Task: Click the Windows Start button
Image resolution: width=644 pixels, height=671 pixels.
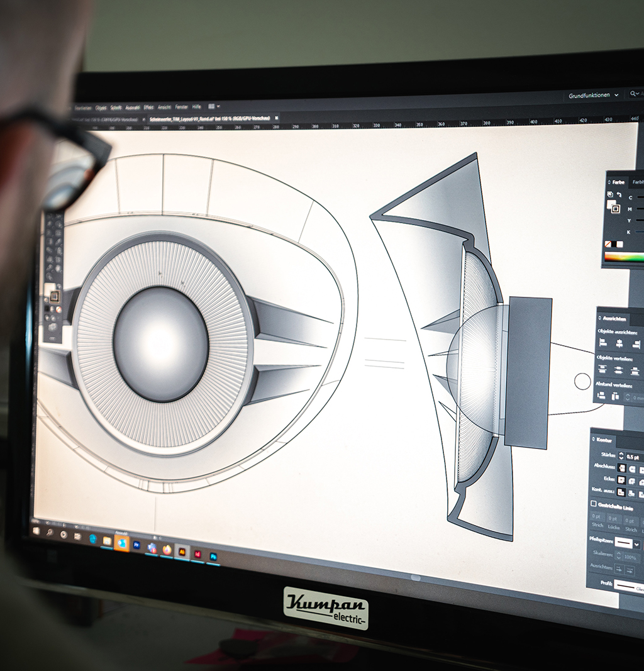Action: click(x=36, y=531)
